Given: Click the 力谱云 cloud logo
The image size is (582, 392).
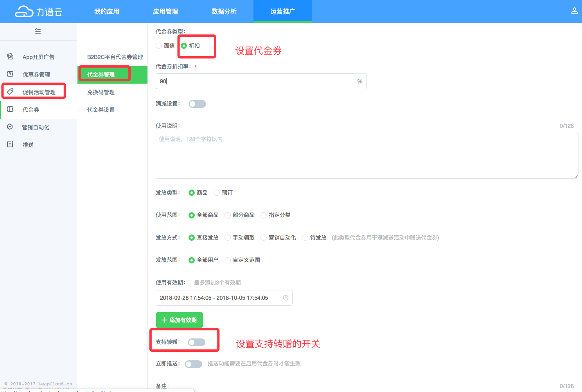Looking at the screenshot, I should pos(38,12).
